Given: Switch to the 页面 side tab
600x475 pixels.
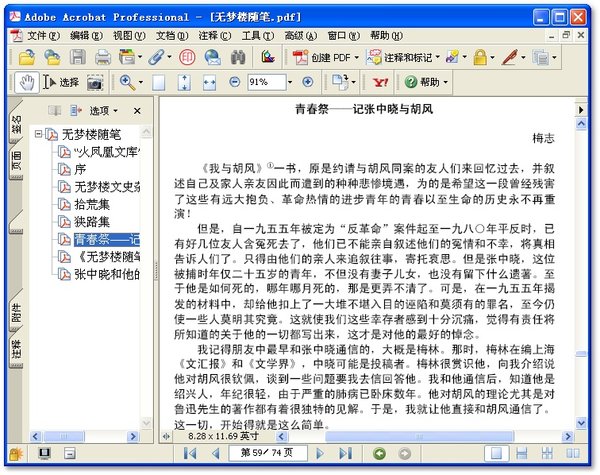Looking at the screenshot, I should pyautogui.click(x=17, y=161).
